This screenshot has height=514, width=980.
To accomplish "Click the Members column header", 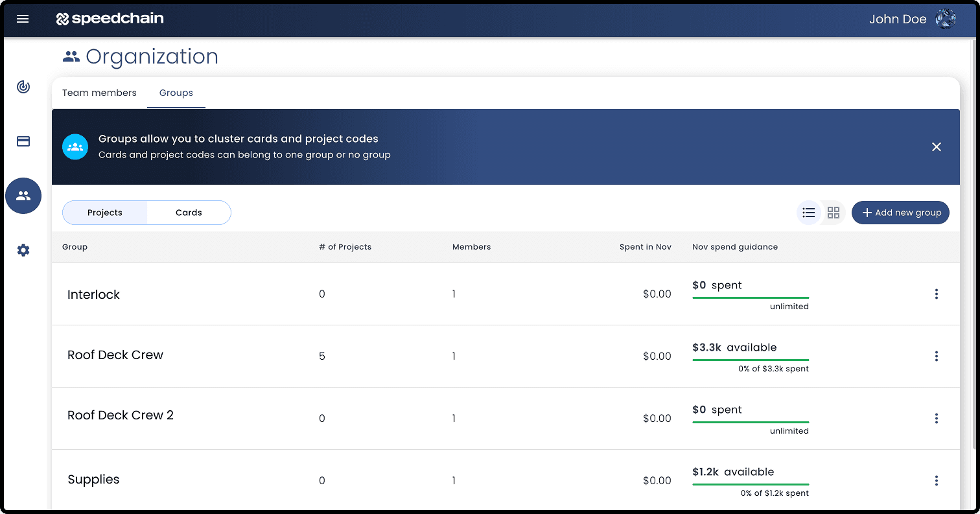I will tap(471, 247).
